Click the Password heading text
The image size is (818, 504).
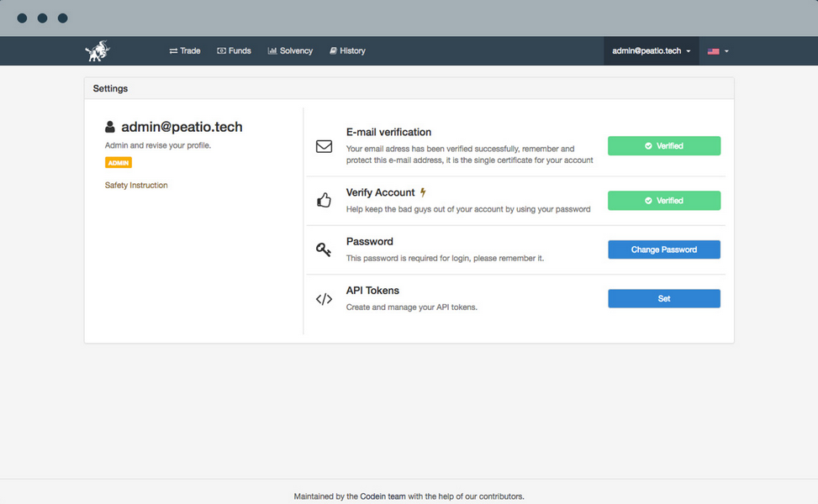[369, 241]
